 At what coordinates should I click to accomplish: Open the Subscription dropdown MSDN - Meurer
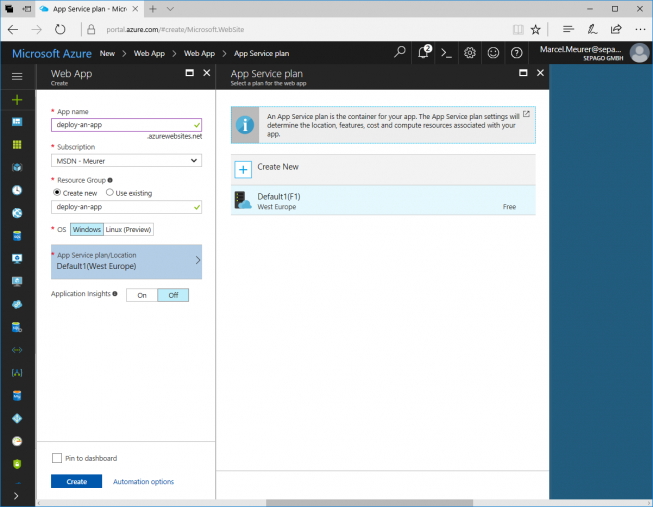126,161
